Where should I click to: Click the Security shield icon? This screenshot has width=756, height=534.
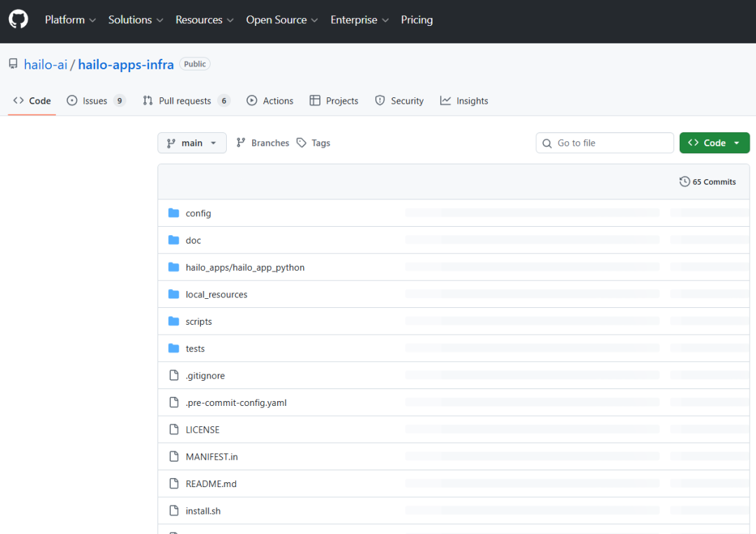(380, 100)
